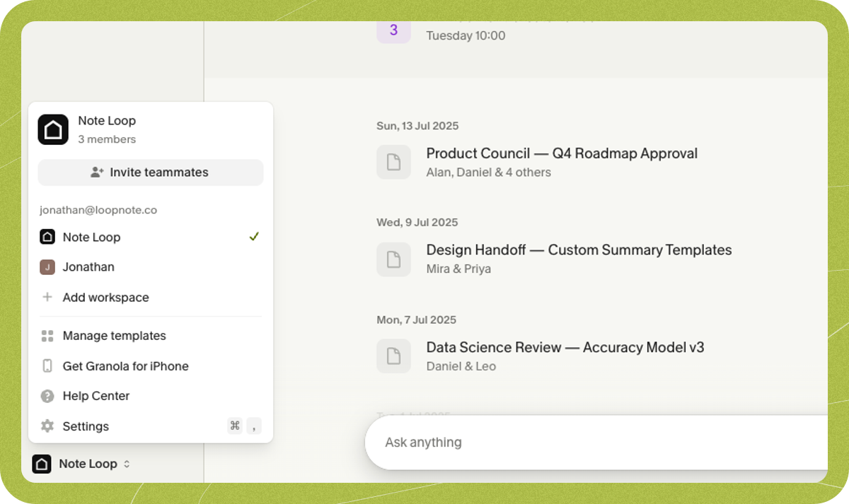Screen dimensions: 849x504
Task: Select the Settings menu entry
Action: 86,426
